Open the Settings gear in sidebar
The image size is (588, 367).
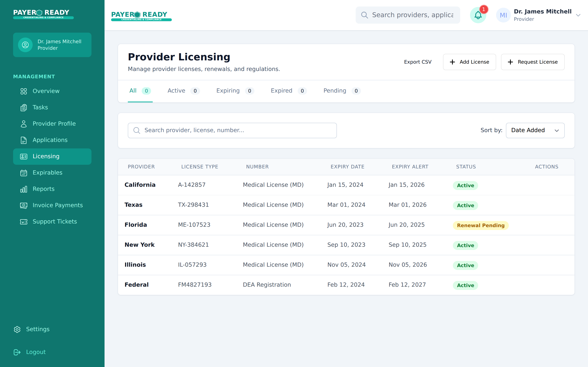[x=17, y=329]
